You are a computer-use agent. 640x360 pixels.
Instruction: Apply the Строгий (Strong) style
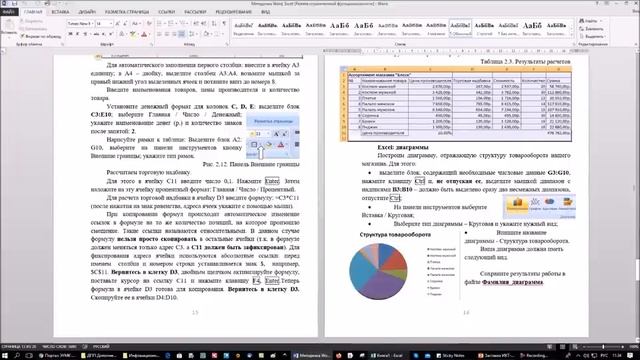coord(484,28)
